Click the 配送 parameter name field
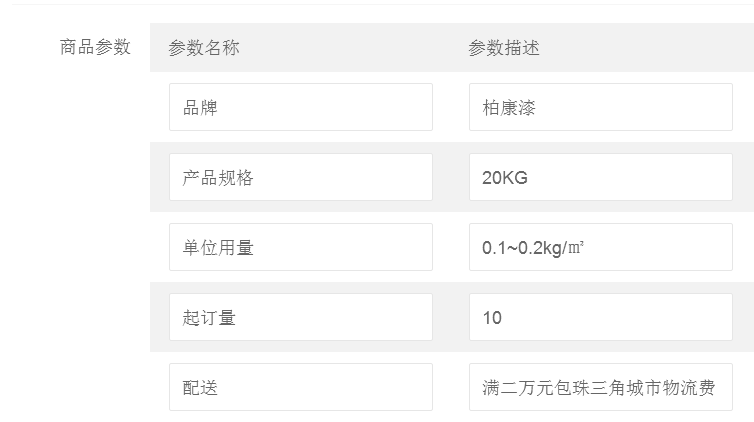 pyautogui.click(x=300, y=387)
